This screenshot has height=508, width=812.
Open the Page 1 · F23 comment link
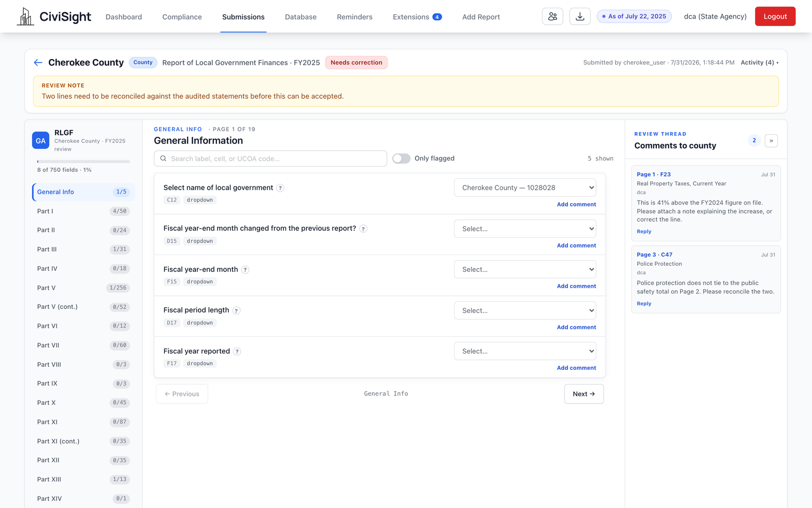coord(654,174)
